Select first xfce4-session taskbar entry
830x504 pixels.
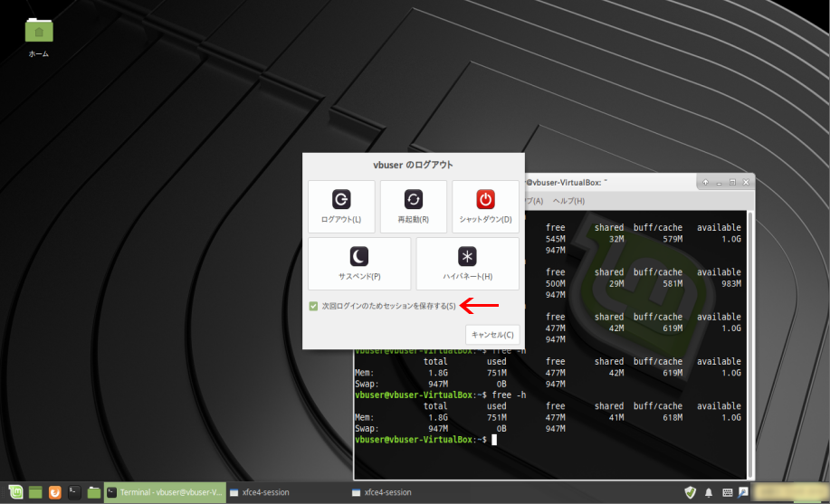pos(289,492)
